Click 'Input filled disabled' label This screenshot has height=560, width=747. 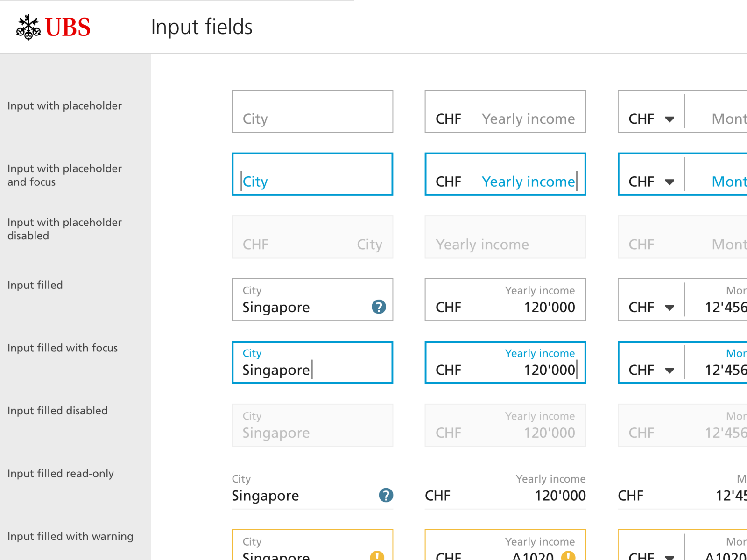pyautogui.click(x=57, y=411)
